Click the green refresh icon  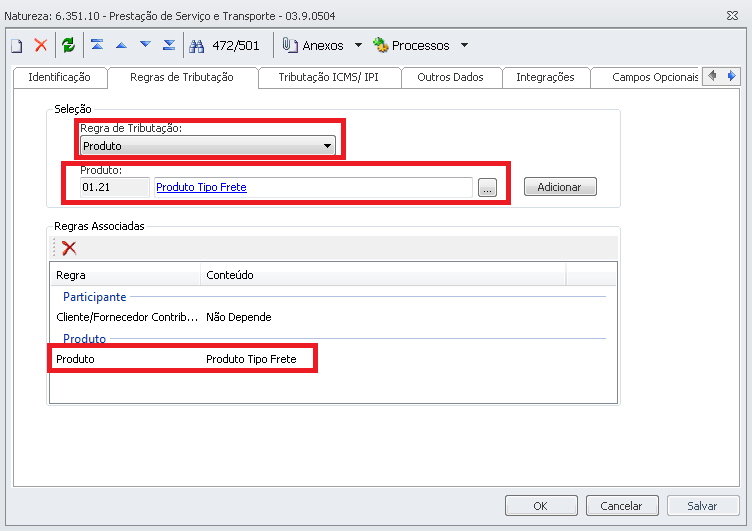(x=69, y=45)
